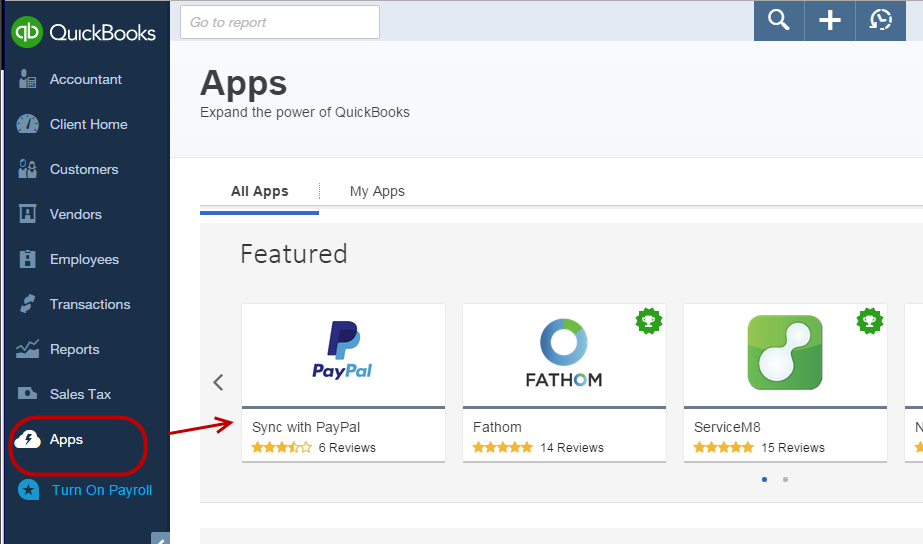This screenshot has width=923, height=544.
Task: Click the Transactions arrows icon
Action: click(x=27, y=304)
